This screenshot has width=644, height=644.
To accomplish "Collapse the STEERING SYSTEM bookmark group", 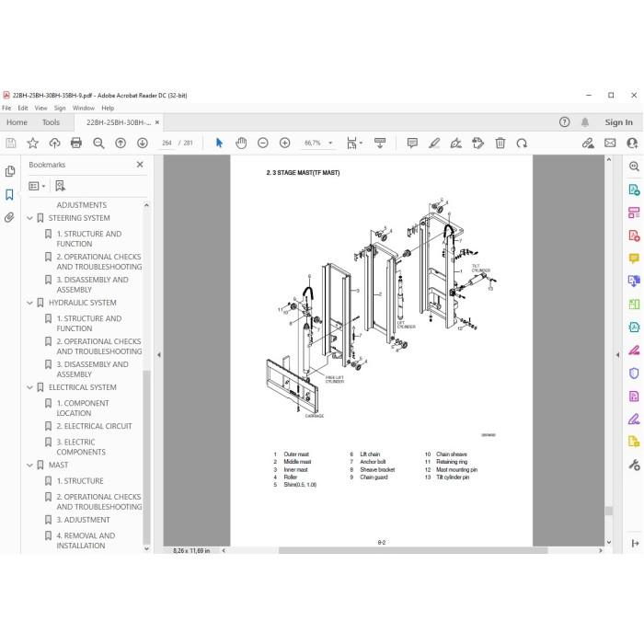I will 29,218.
